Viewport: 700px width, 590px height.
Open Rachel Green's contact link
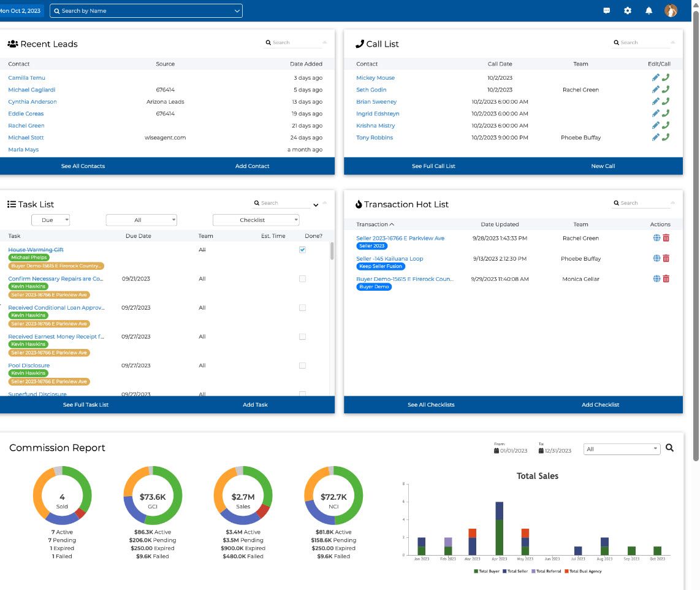click(x=26, y=125)
